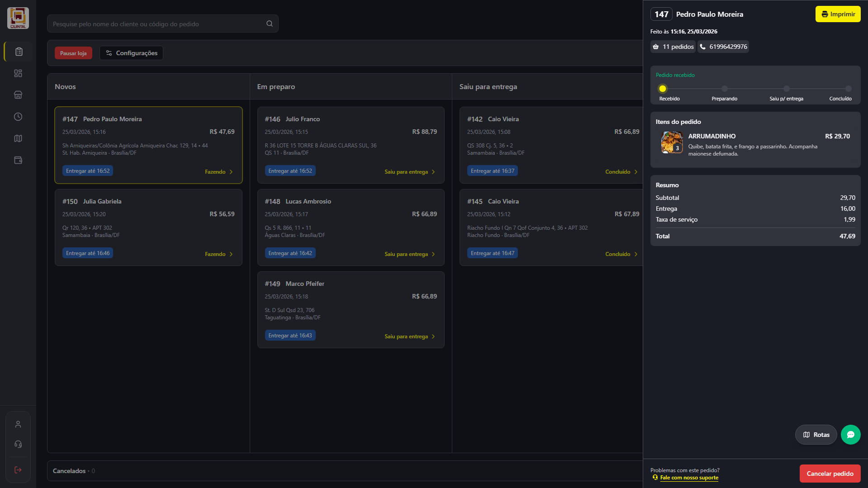Advance order #147 to Fazendo
The width and height of the screenshot is (868, 488).
click(219, 172)
